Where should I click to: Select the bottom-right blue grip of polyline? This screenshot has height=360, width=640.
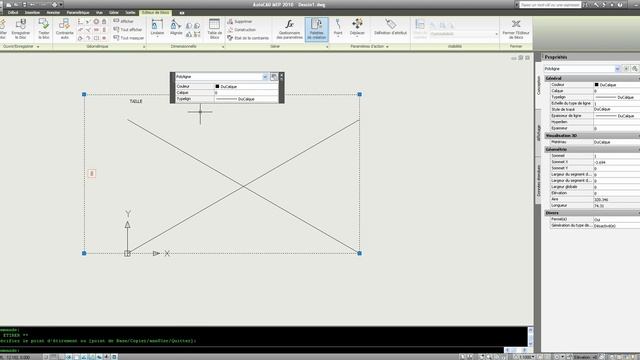tap(360, 253)
